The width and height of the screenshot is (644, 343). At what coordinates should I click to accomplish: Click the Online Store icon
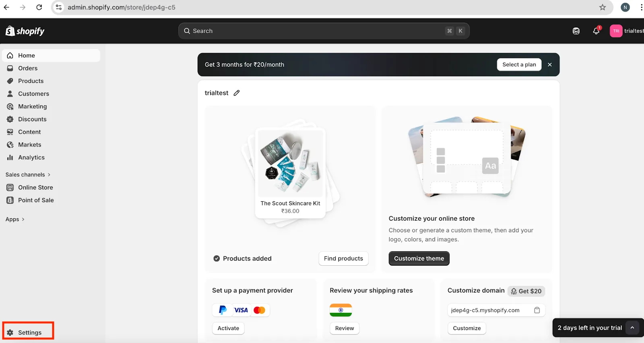[x=10, y=188]
